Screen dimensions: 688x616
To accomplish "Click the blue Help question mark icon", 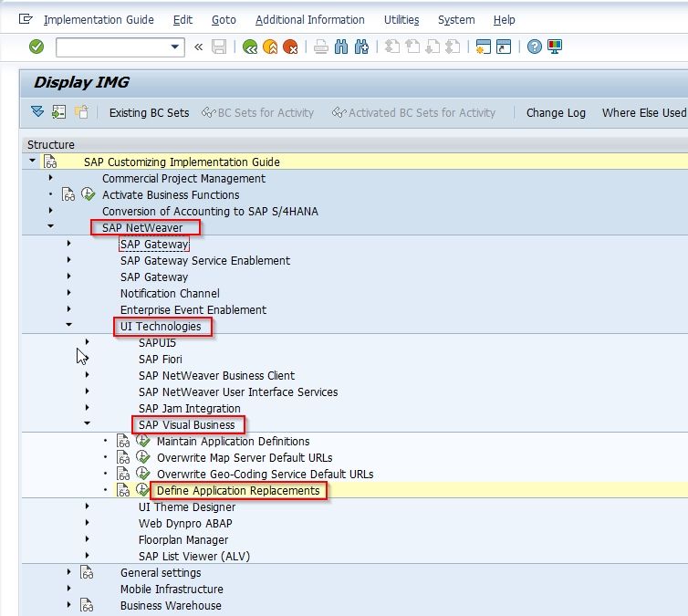I will [535, 47].
